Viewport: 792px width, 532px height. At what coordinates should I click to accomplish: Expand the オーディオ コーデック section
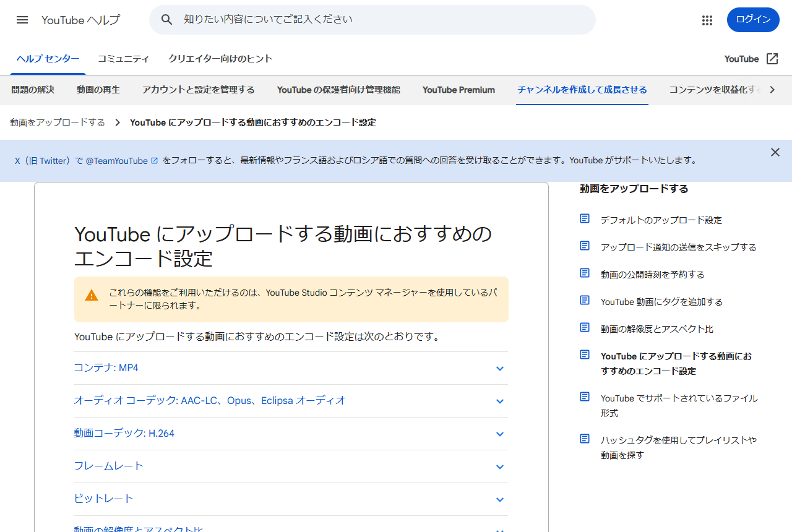tap(291, 401)
